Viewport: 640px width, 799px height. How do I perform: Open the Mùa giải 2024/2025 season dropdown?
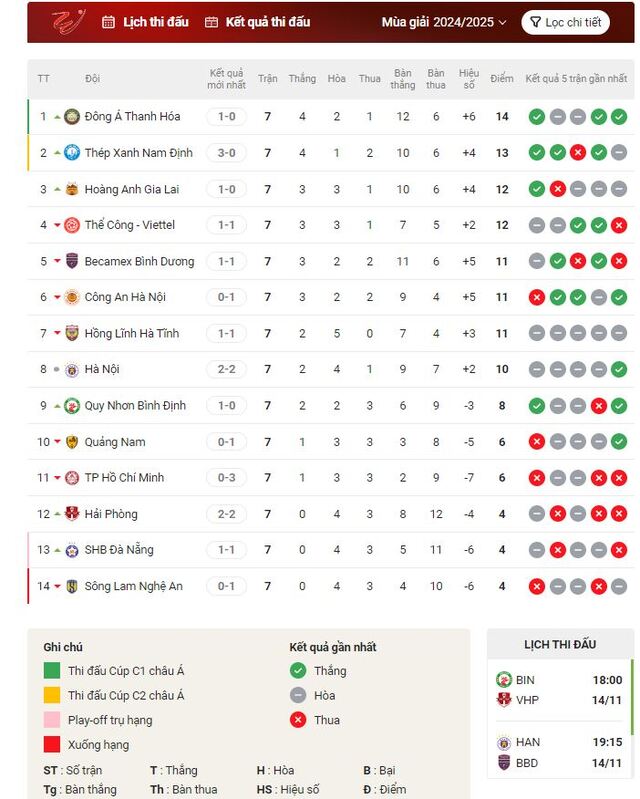(444, 22)
